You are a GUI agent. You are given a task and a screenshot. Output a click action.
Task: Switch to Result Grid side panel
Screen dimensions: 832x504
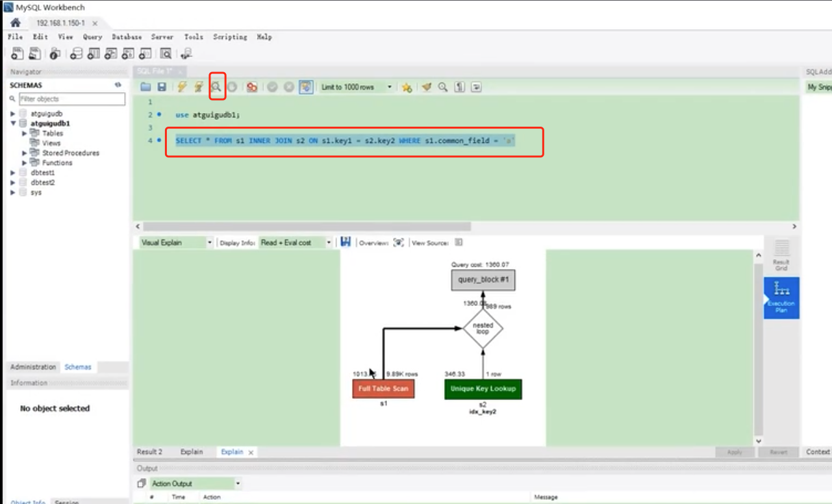point(781,255)
